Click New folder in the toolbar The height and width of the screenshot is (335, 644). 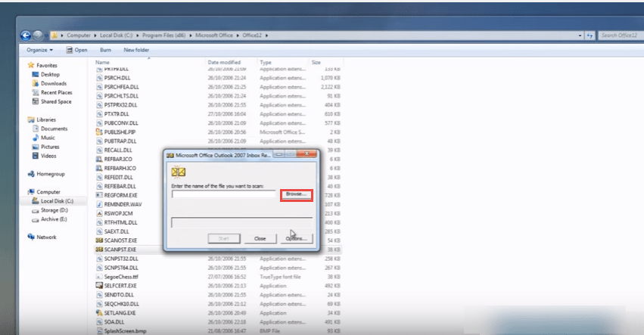(x=136, y=50)
